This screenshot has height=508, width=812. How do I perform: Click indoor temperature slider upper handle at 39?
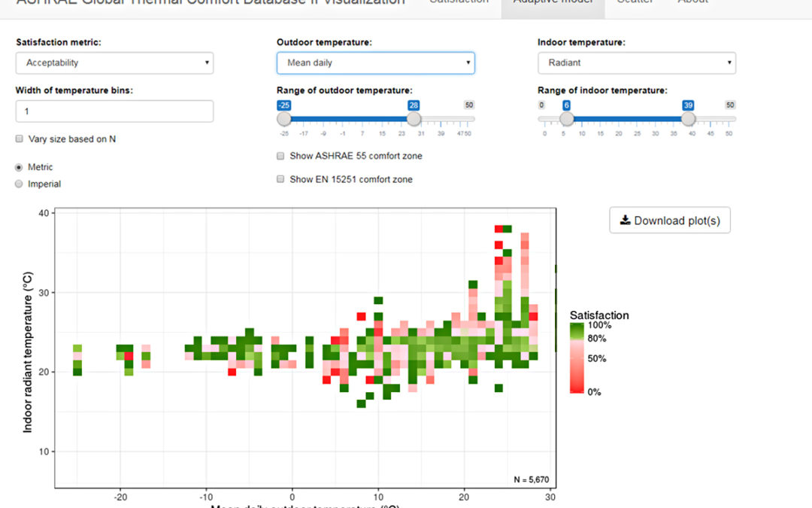688,119
